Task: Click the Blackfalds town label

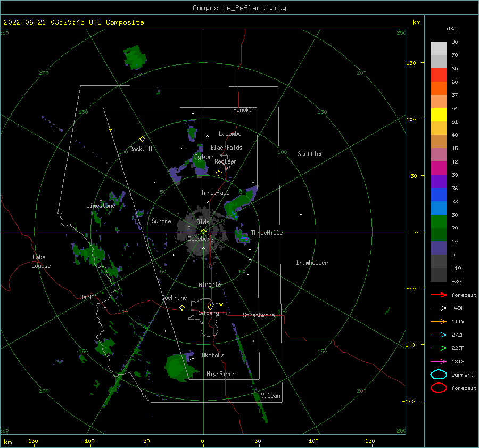Action: coord(226,148)
